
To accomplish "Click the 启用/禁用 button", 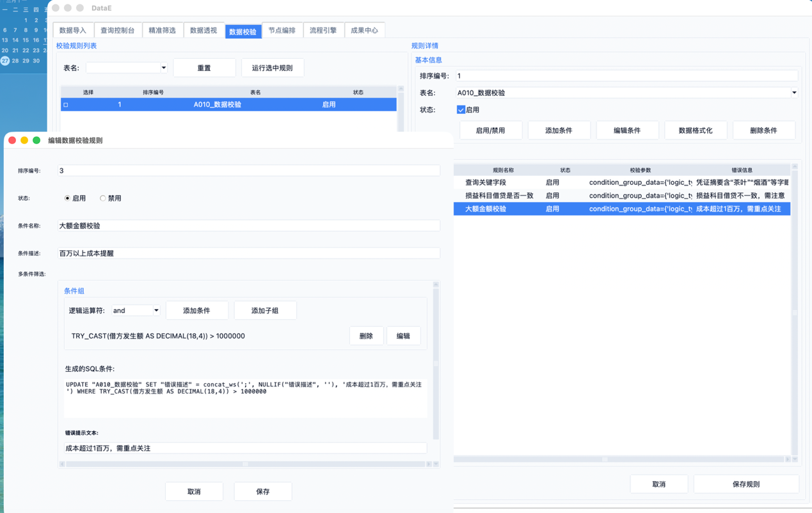I will coord(491,130).
